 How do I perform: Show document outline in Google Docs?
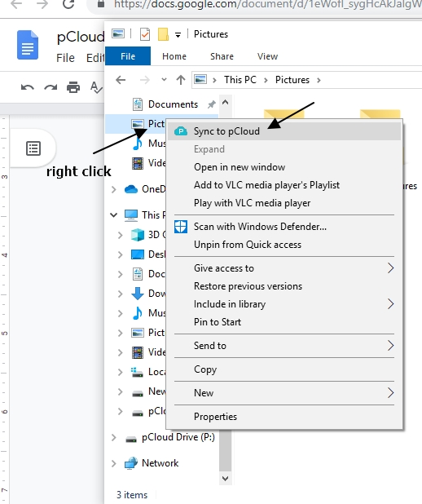pos(33,148)
